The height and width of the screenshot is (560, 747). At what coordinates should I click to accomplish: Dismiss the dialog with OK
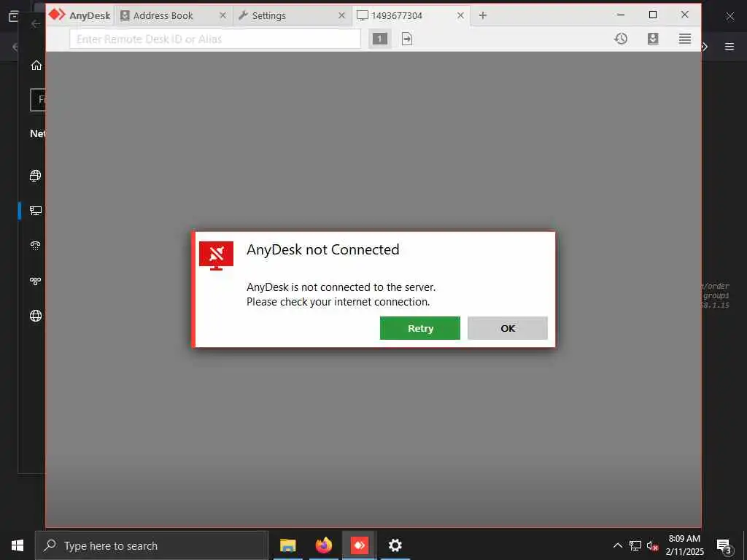point(508,328)
